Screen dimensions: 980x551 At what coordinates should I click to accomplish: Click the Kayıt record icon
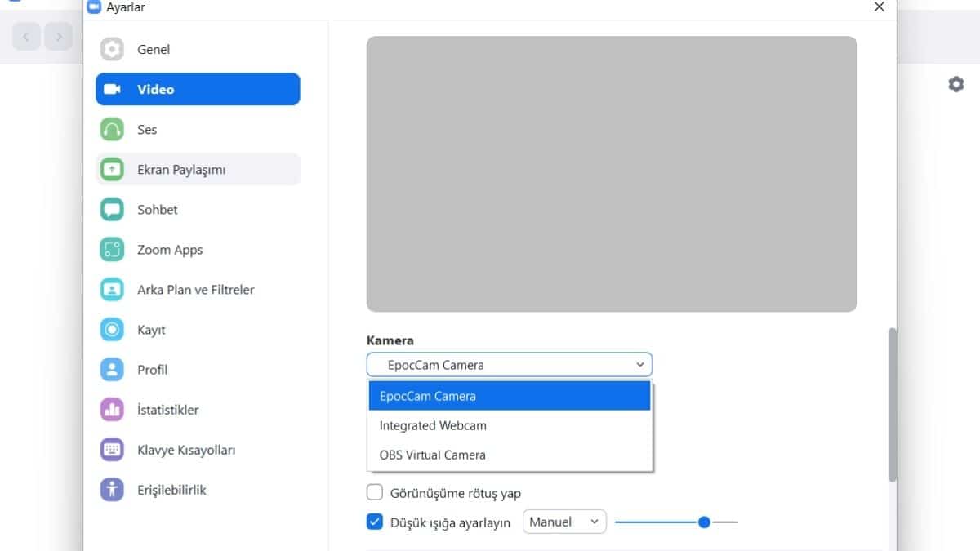coord(112,329)
